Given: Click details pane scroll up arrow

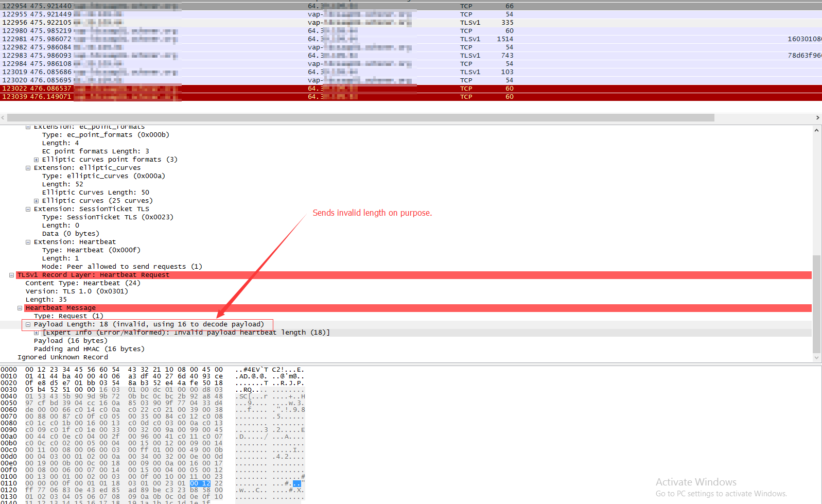Looking at the screenshot, I should (817, 130).
